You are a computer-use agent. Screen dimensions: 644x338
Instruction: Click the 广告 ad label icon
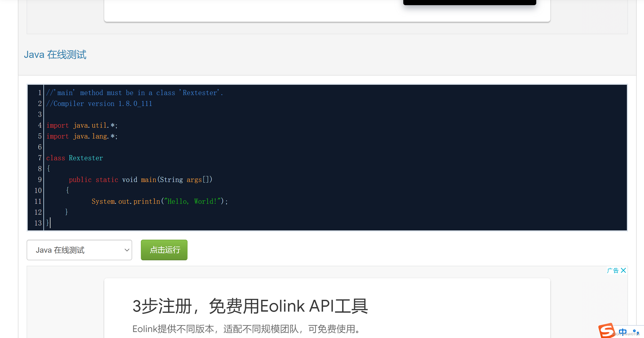click(x=613, y=270)
